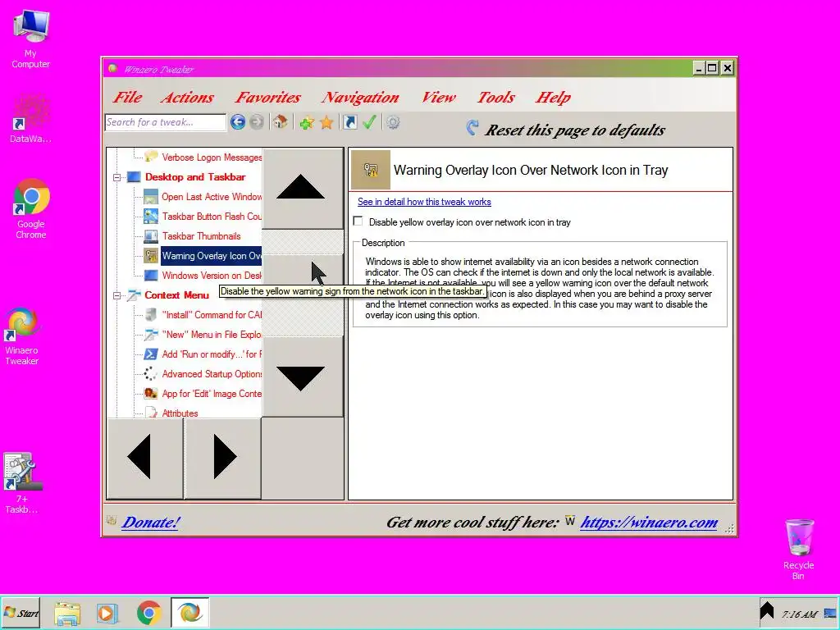The height and width of the screenshot is (630, 840).
Task: Select the 7+ Taskb... desktop shortcut
Action: [21, 483]
